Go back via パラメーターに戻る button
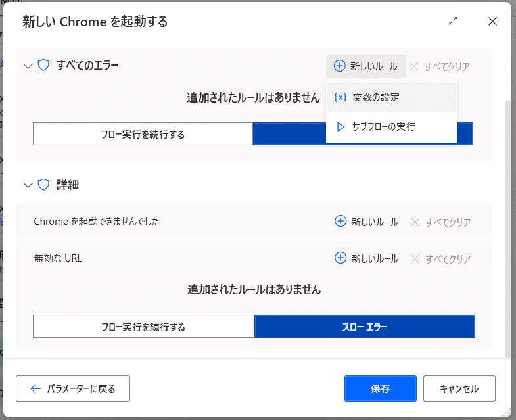 click(x=73, y=388)
